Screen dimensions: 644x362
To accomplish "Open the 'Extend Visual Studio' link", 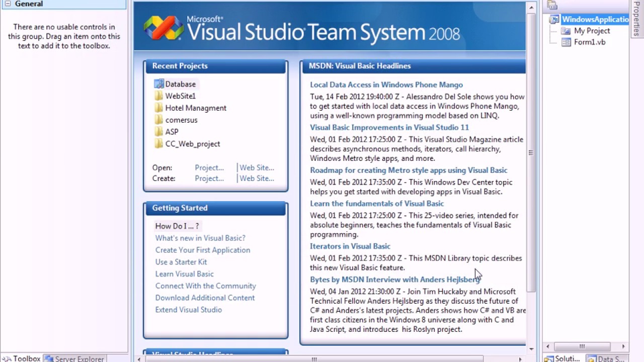I will (188, 310).
